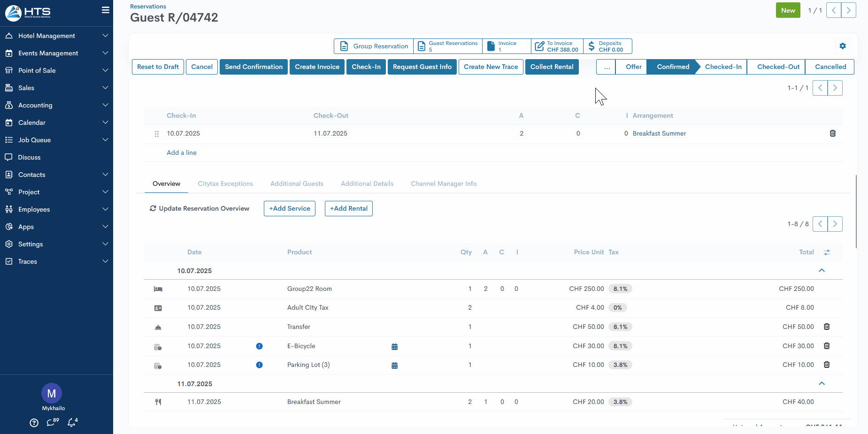Open the settings gear icon on the form
Viewport: 868px width, 434px height.
[x=842, y=46]
